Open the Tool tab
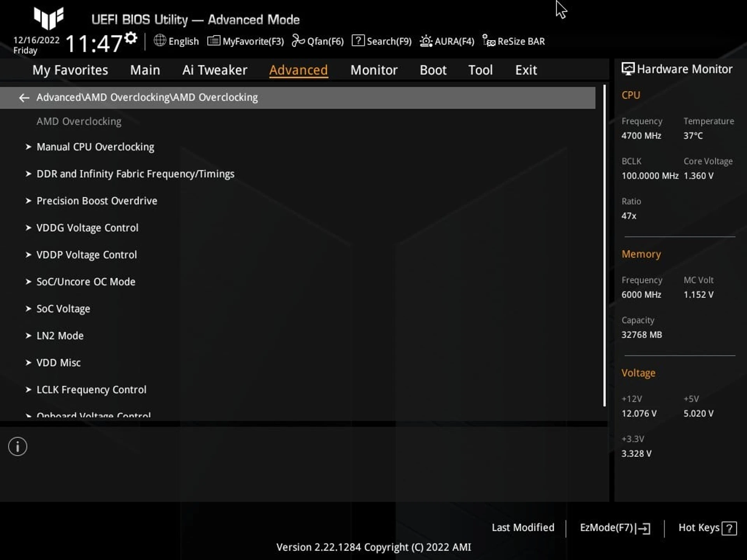This screenshot has height=560, width=747. 480,70
